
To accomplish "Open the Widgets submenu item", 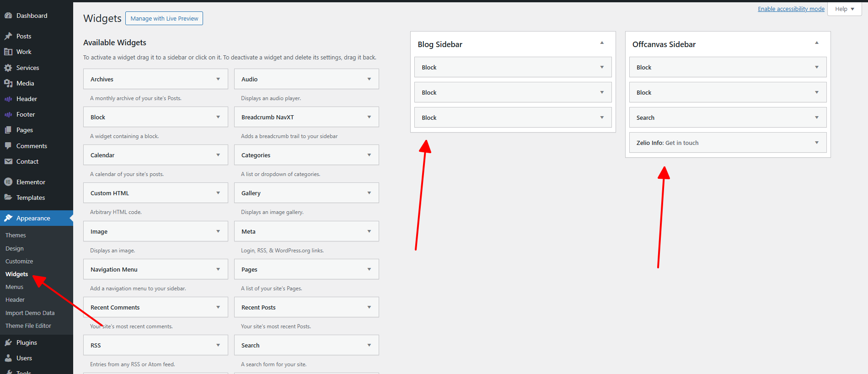I will 17,274.
